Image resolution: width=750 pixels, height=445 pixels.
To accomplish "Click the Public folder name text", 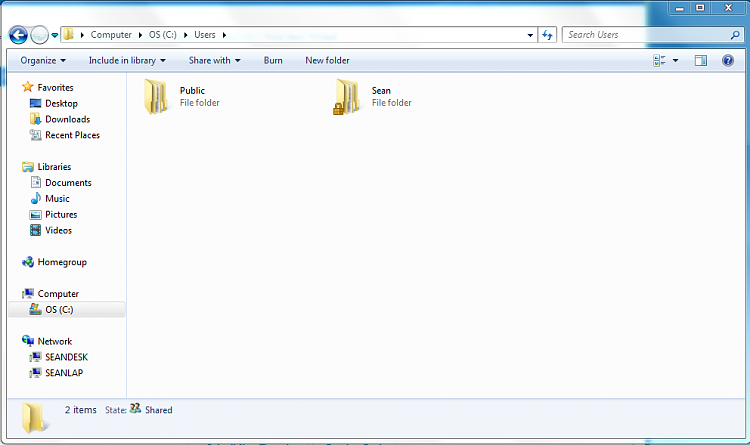I will pos(192,90).
